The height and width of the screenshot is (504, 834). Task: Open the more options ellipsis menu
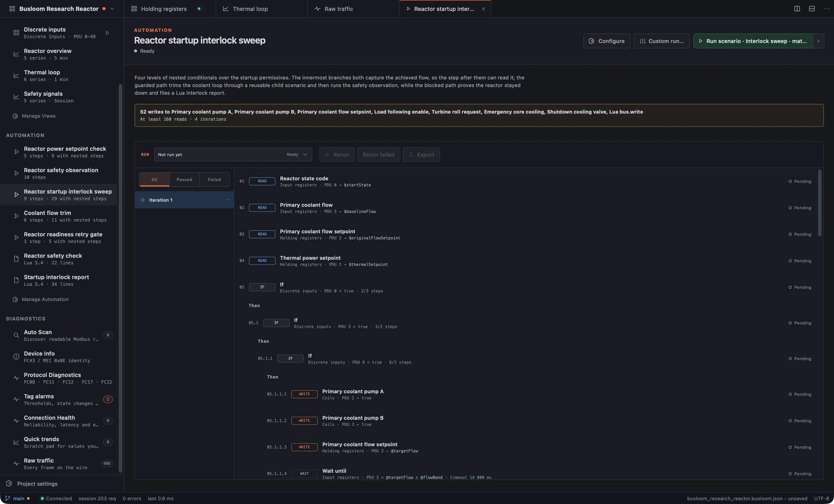(x=826, y=9)
